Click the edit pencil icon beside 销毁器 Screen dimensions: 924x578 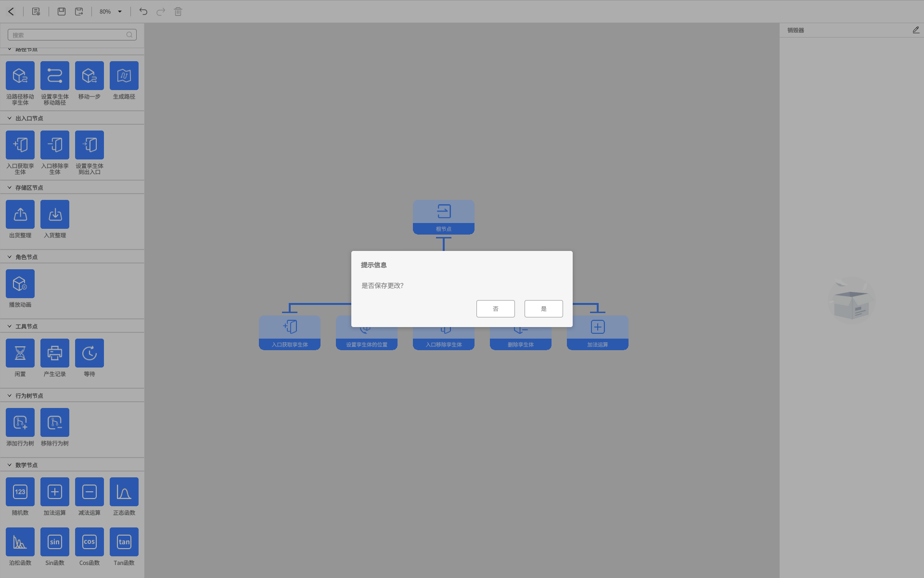point(915,30)
